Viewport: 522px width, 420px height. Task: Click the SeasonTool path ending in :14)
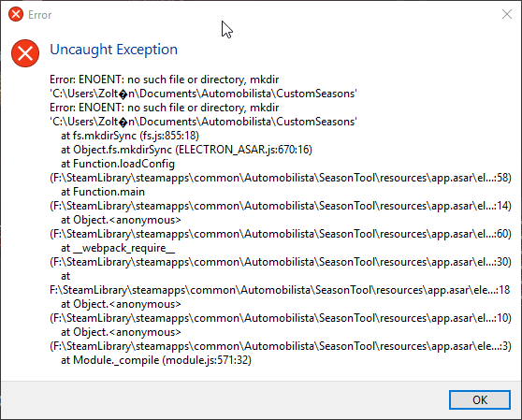click(281, 206)
